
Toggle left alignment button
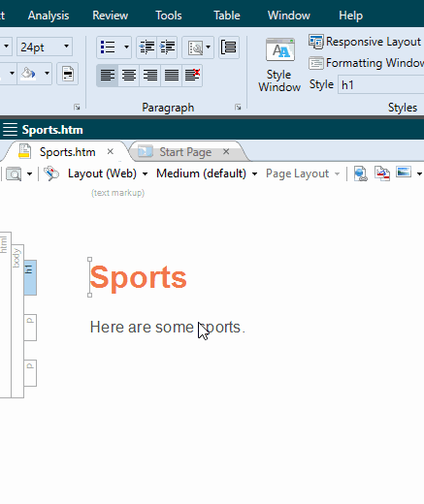coord(108,76)
